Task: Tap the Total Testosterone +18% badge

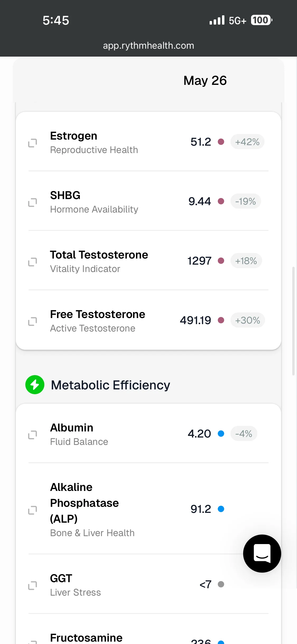Action: pos(246,261)
